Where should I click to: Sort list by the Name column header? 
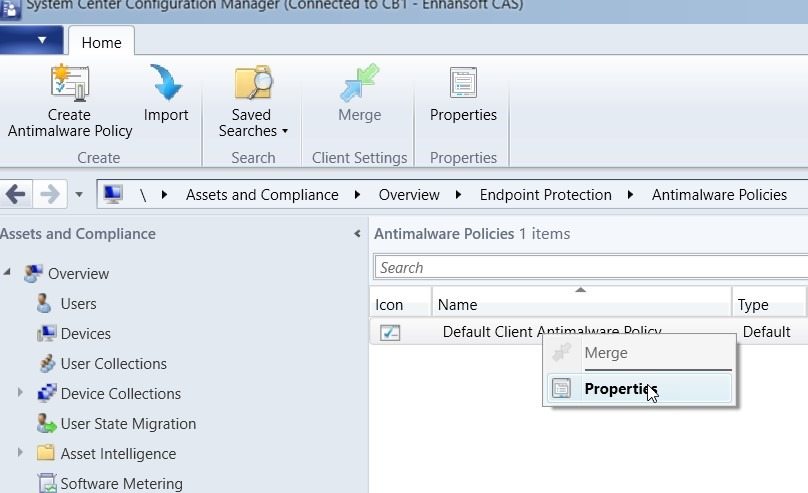click(x=581, y=304)
